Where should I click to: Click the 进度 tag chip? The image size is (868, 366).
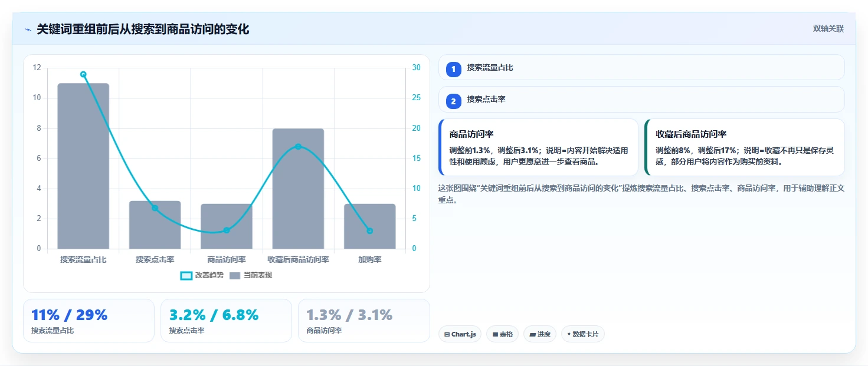[540, 334]
